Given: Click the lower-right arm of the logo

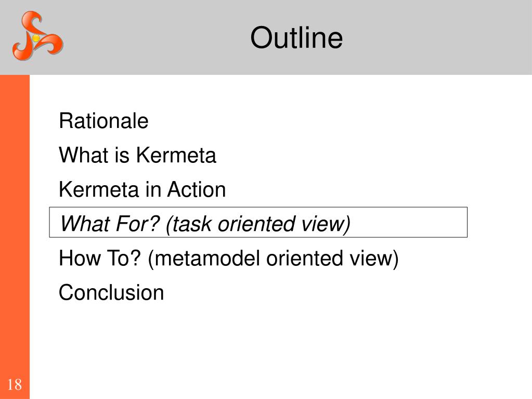Looking at the screenshot, I should (52, 44).
